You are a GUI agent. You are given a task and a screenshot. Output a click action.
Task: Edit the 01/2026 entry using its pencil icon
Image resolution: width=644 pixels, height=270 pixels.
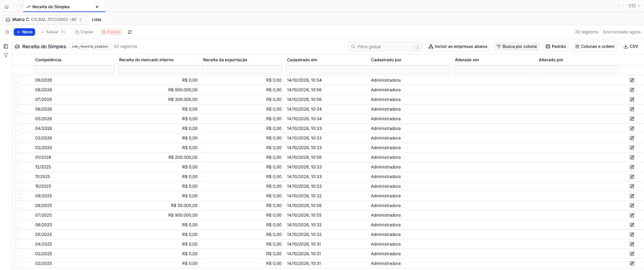632,157
